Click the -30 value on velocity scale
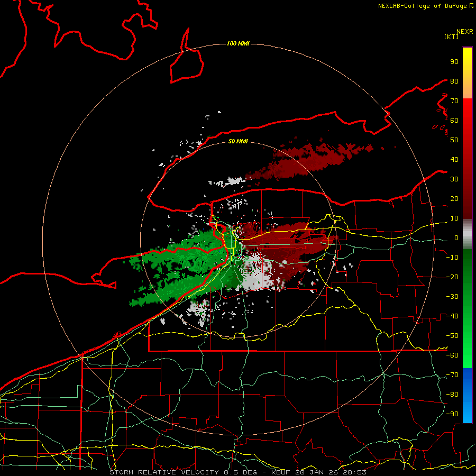 (452, 297)
